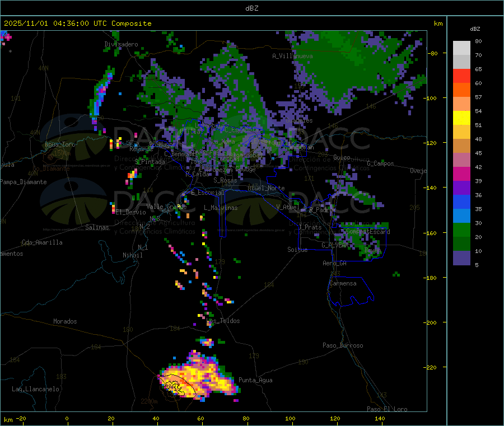Click the Morados location label
The image size is (504, 426).
(65, 321)
